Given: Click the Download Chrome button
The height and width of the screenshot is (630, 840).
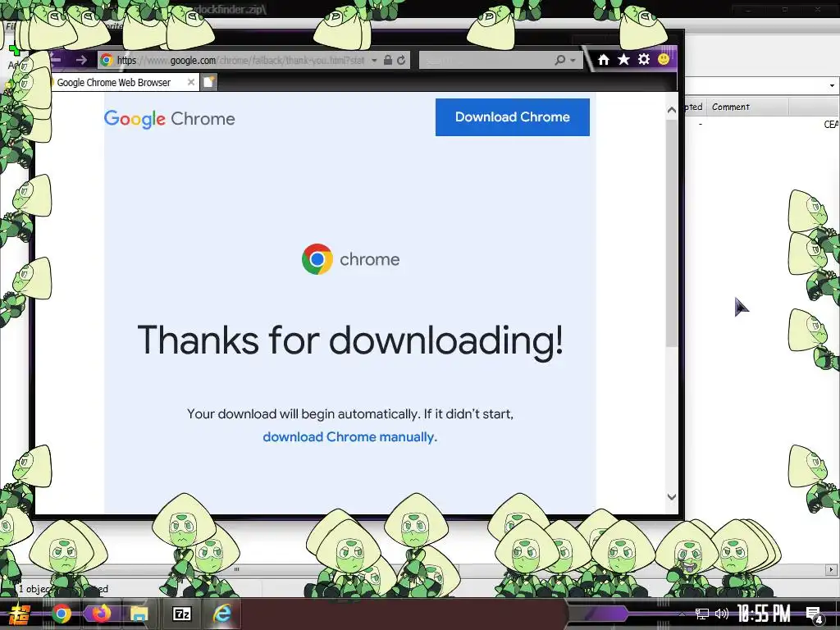Looking at the screenshot, I should (x=512, y=116).
